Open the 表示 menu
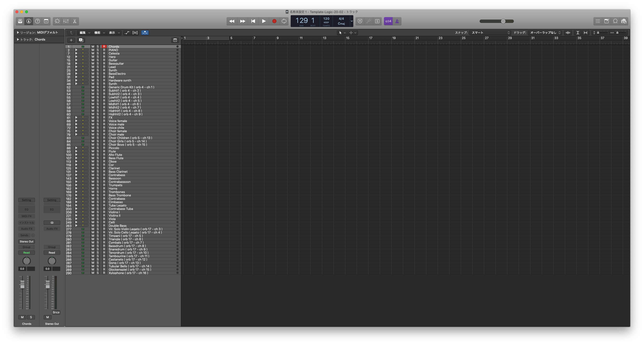644x345 pixels. tap(114, 33)
